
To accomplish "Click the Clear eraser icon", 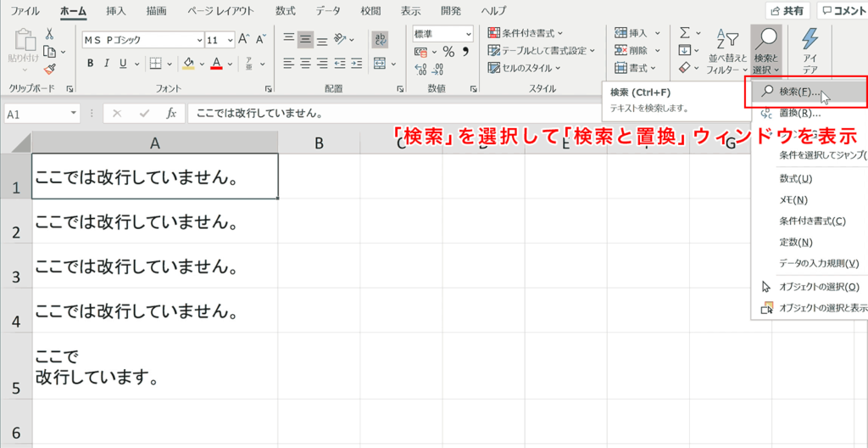I will coord(685,68).
